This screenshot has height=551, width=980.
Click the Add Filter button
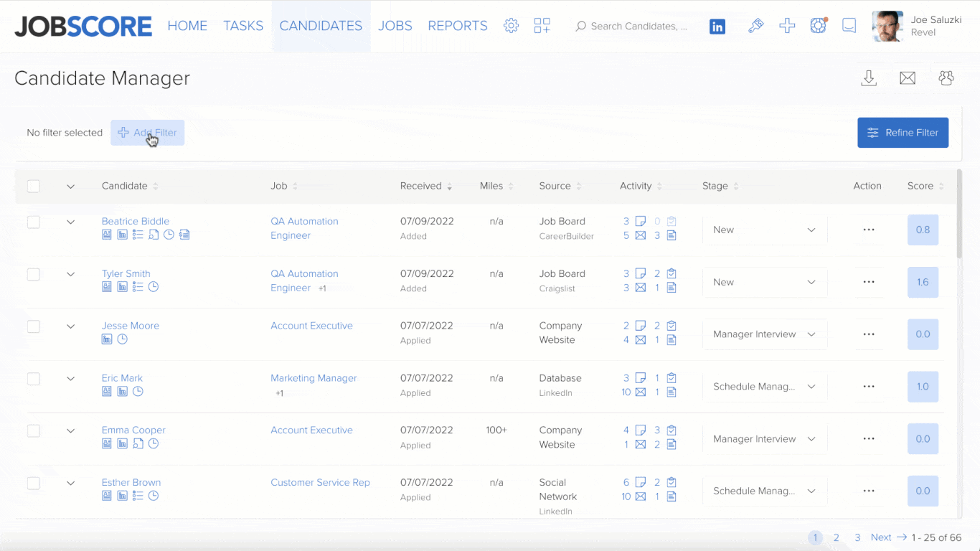coord(148,133)
